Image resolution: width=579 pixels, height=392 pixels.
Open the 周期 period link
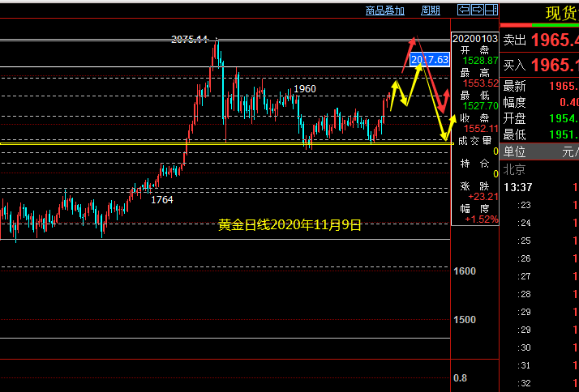pyautogui.click(x=430, y=11)
